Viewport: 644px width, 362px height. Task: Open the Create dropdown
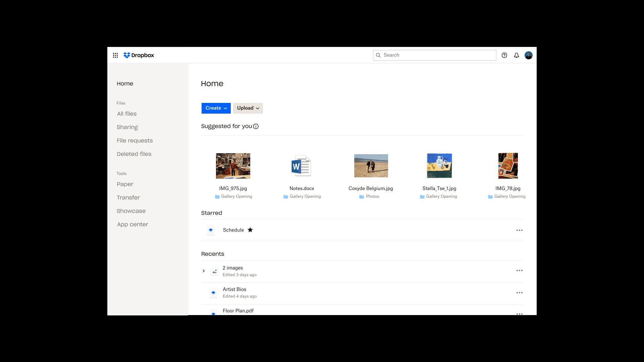coord(216,108)
